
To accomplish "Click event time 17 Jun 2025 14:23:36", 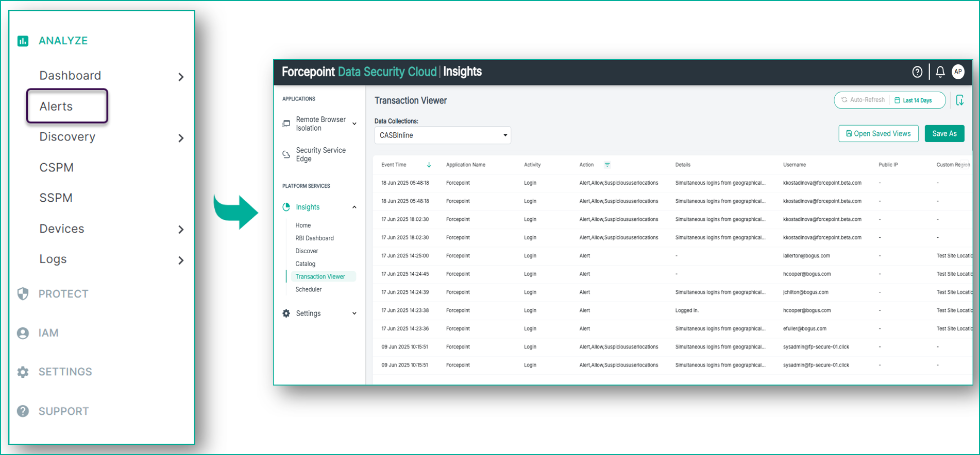I will [x=405, y=328].
